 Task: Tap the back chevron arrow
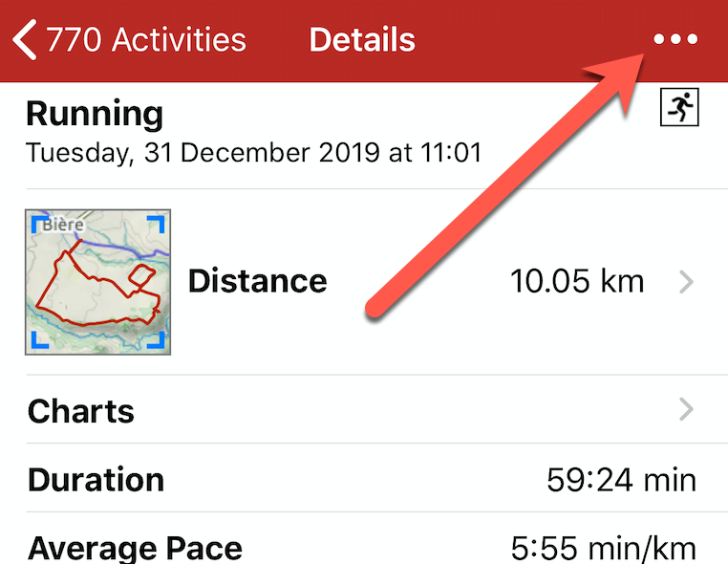[x=25, y=39]
